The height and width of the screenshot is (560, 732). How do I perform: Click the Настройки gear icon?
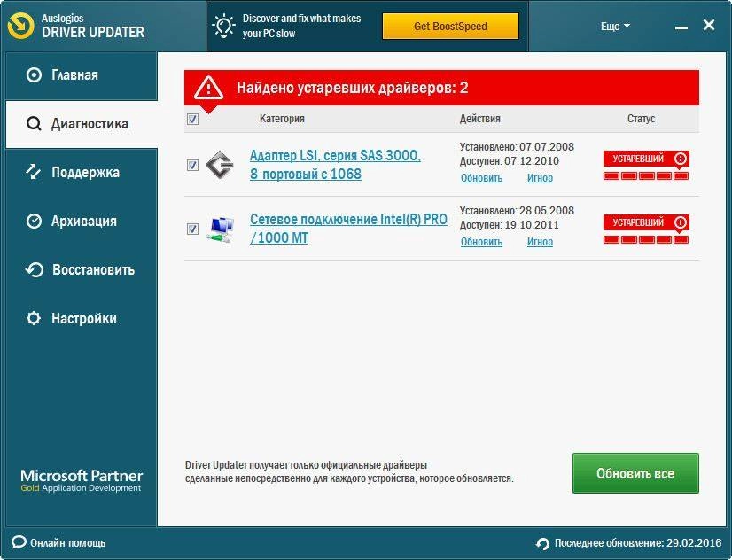[34, 318]
